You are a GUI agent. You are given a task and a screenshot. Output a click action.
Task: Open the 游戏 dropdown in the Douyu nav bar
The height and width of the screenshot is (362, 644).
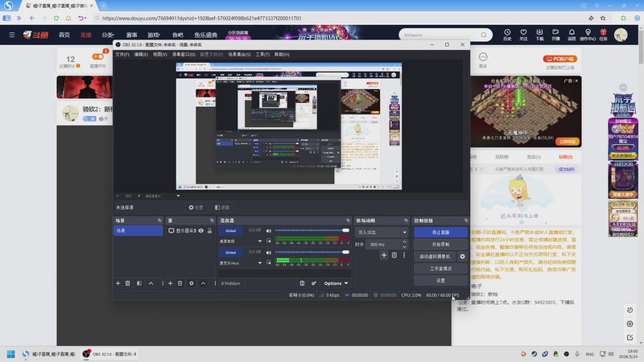click(154, 35)
